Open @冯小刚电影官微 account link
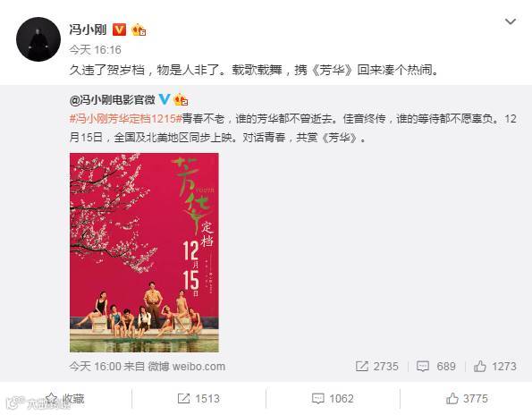This screenshot has width=532, height=415. tap(113, 100)
